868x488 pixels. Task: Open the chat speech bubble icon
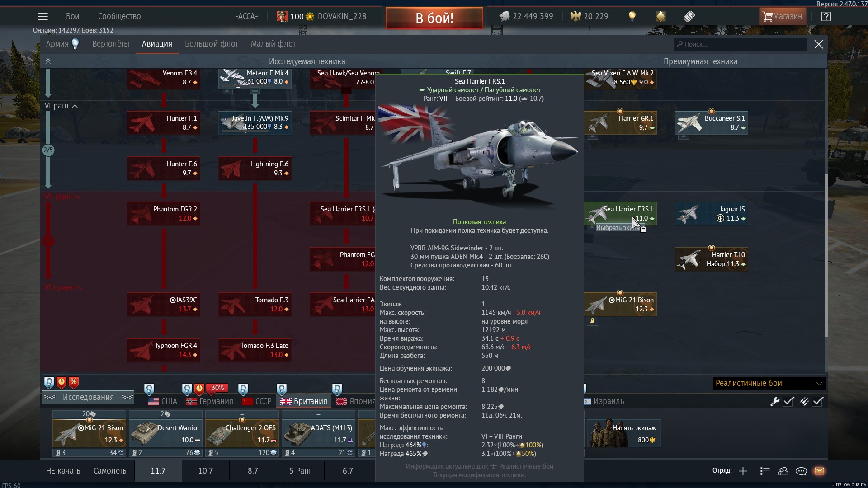(x=801, y=471)
